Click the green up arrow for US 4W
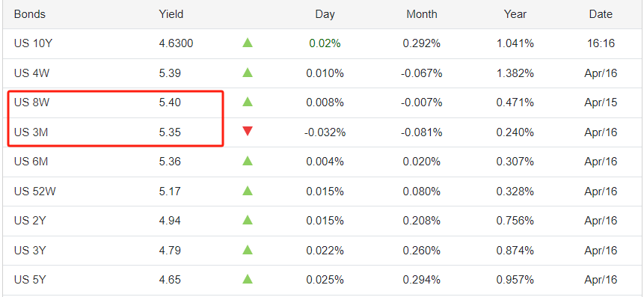 [x=248, y=73]
